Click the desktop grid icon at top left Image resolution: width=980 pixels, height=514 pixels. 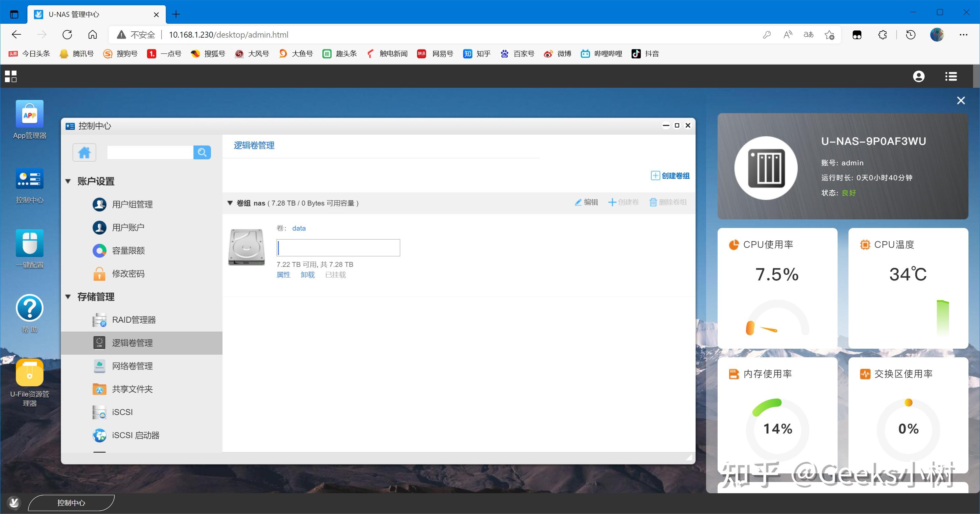(11, 77)
